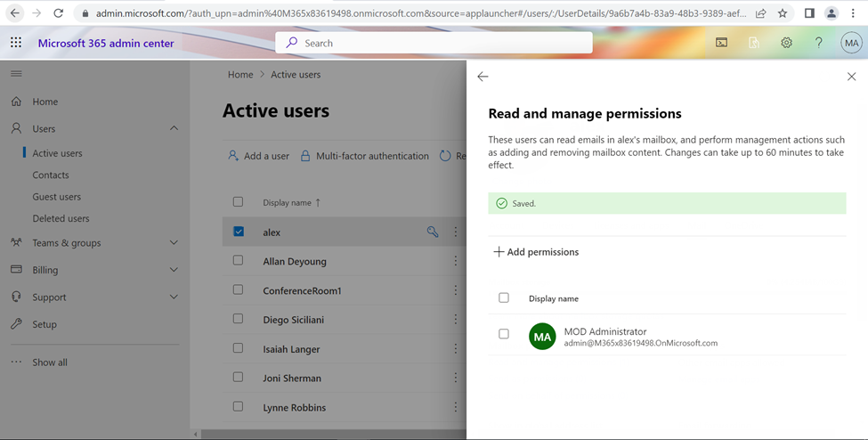Check select-all users checkbox in Active users
868x440 pixels.
click(238, 201)
